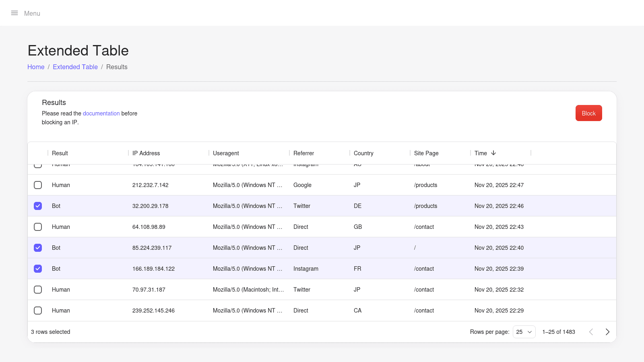
Task: Sort by Result column header
Action: click(x=60, y=153)
